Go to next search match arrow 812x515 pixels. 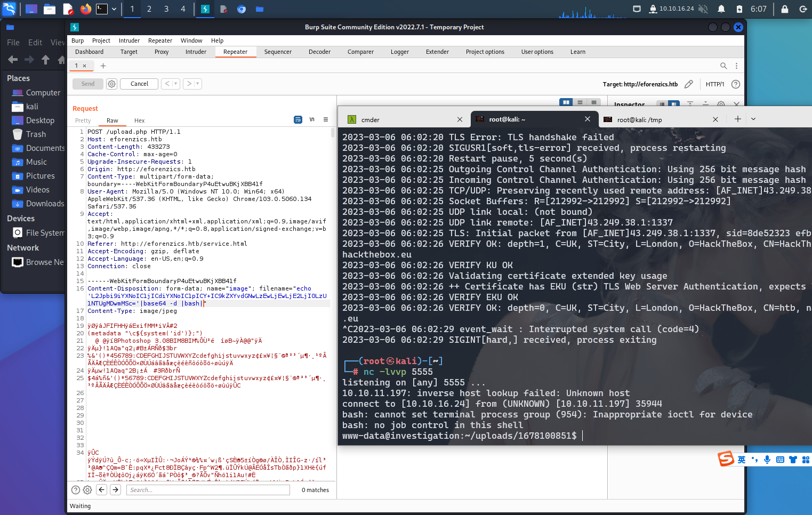pyautogui.click(x=115, y=490)
